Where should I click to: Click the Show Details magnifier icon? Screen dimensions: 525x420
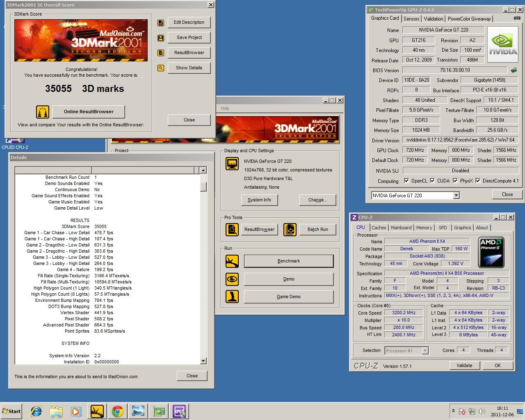coord(161,68)
